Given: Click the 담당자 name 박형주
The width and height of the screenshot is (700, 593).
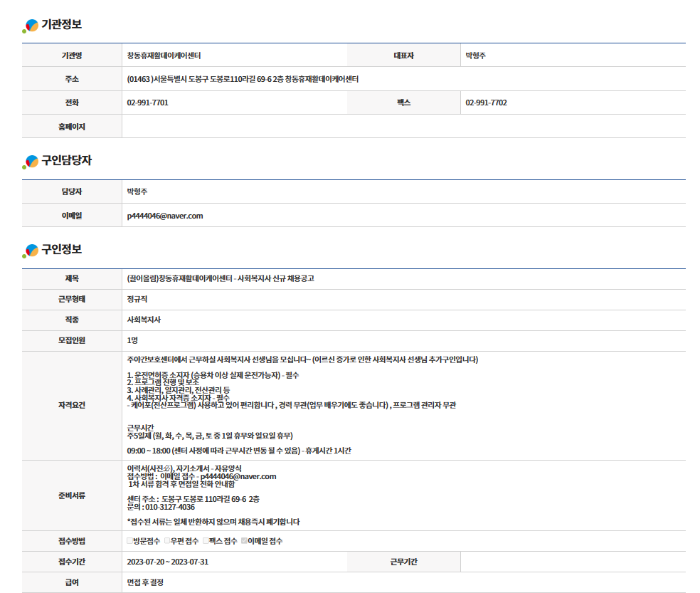Looking at the screenshot, I should coord(137,191).
